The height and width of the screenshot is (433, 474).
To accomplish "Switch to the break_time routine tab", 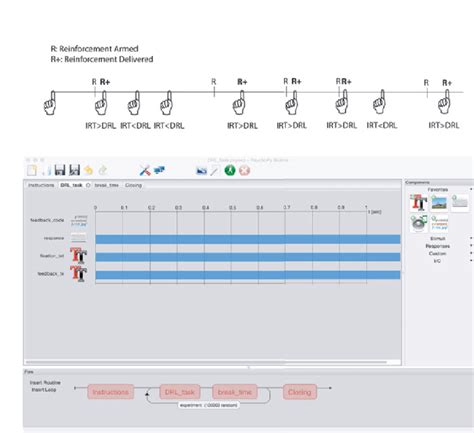I will tap(107, 185).
